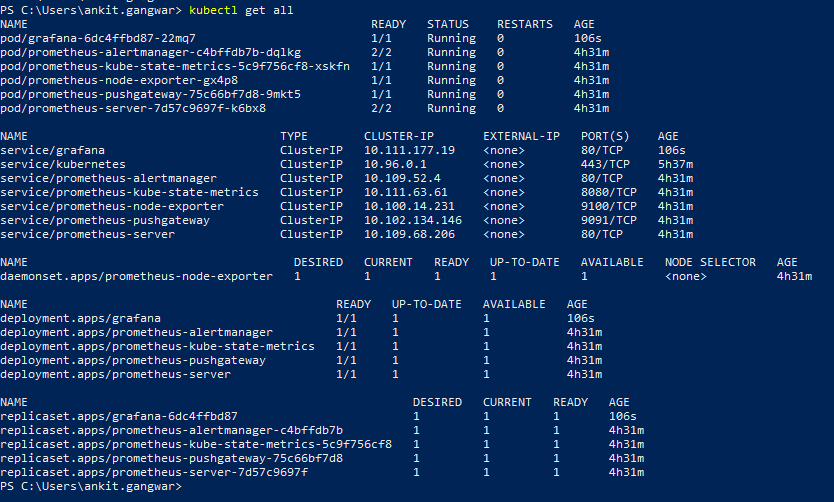Click replicaset.apps/prometheus-alertmanager-c4bffdb7b name
Viewport: 834px width, 502px height.
point(171,430)
